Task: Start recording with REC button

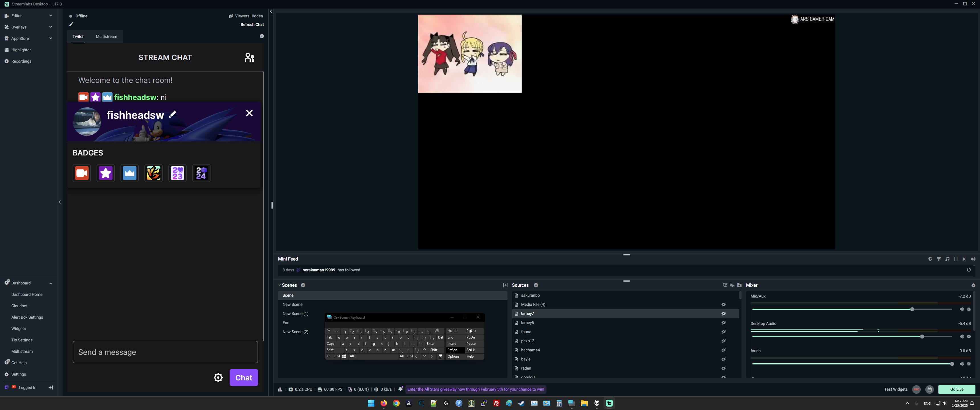Action: (x=916, y=389)
